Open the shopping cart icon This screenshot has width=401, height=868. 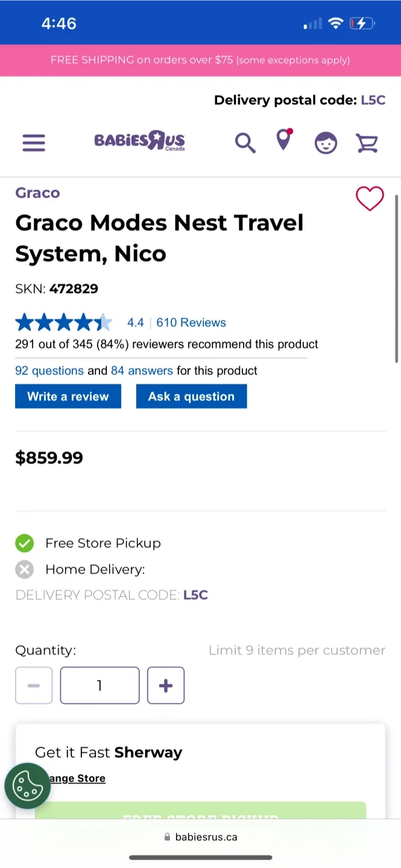pos(367,142)
